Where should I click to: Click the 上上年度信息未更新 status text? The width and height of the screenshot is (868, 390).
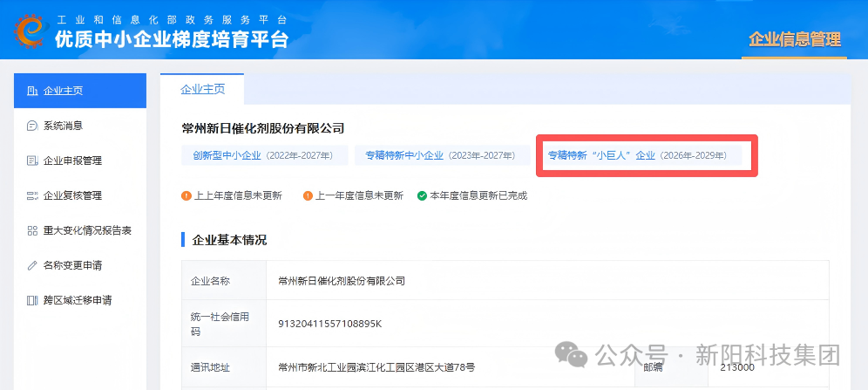click(238, 195)
